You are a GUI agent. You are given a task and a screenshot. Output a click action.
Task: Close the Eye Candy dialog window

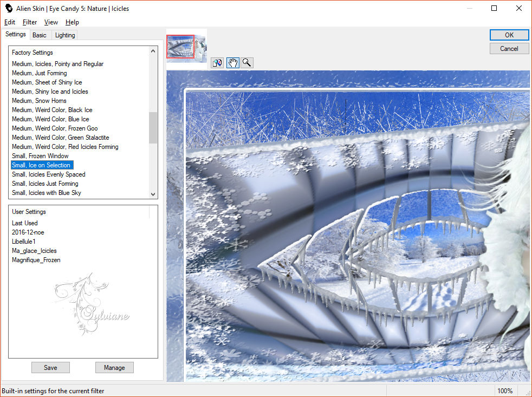(519, 8)
